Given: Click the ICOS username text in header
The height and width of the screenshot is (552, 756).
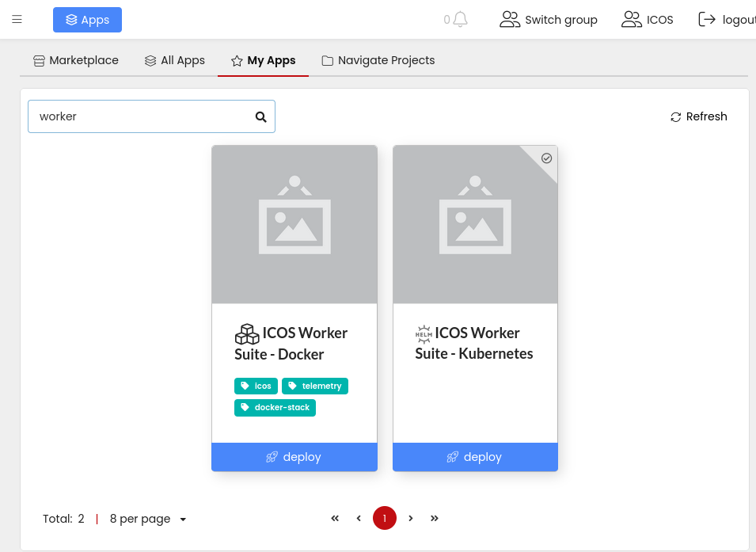Looking at the screenshot, I should click(659, 20).
